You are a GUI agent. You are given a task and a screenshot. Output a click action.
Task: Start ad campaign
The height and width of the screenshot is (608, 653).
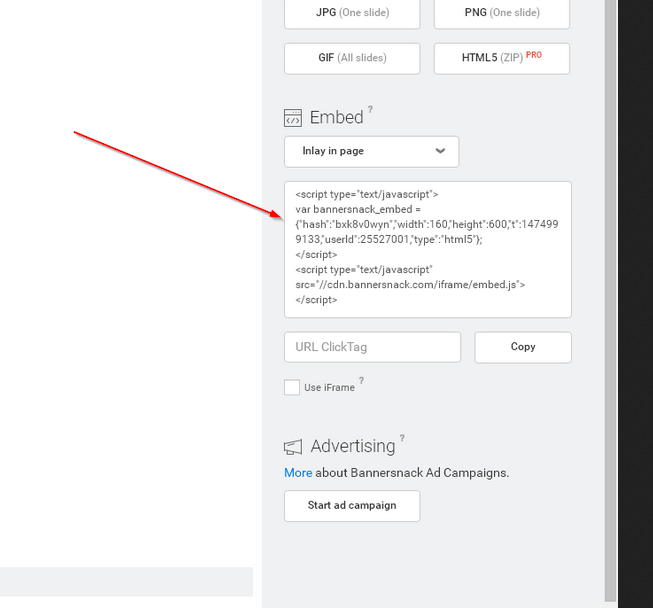(x=352, y=506)
